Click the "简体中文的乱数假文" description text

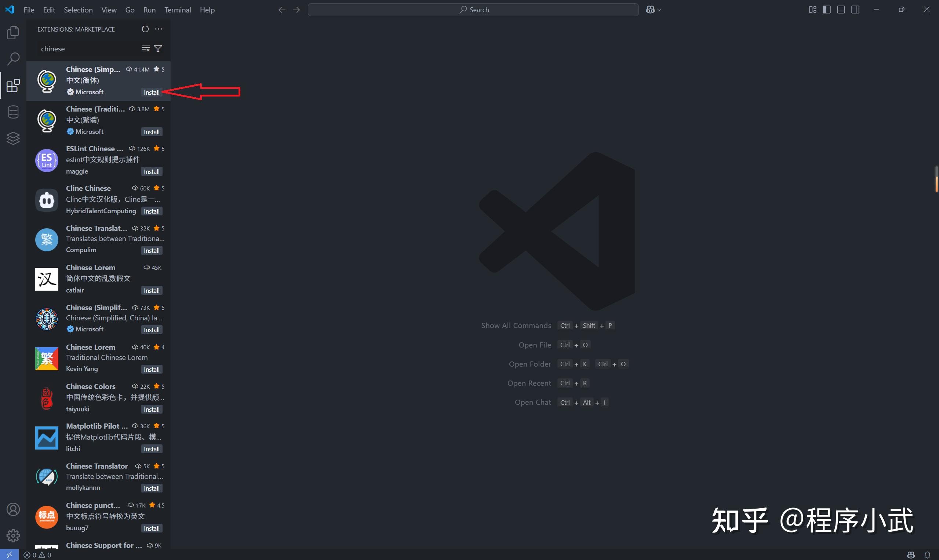[x=98, y=279]
